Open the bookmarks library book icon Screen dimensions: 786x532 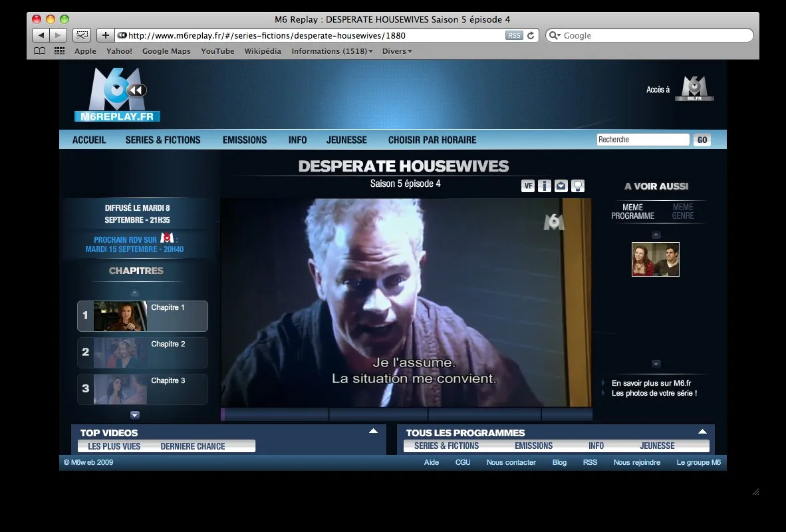point(39,51)
